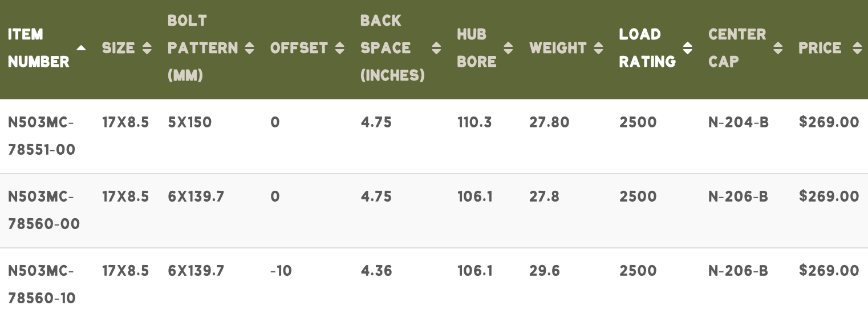The width and height of the screenshot is (868, 313).
Task: Click the 110.3 hub bore value
Action: 474,122
